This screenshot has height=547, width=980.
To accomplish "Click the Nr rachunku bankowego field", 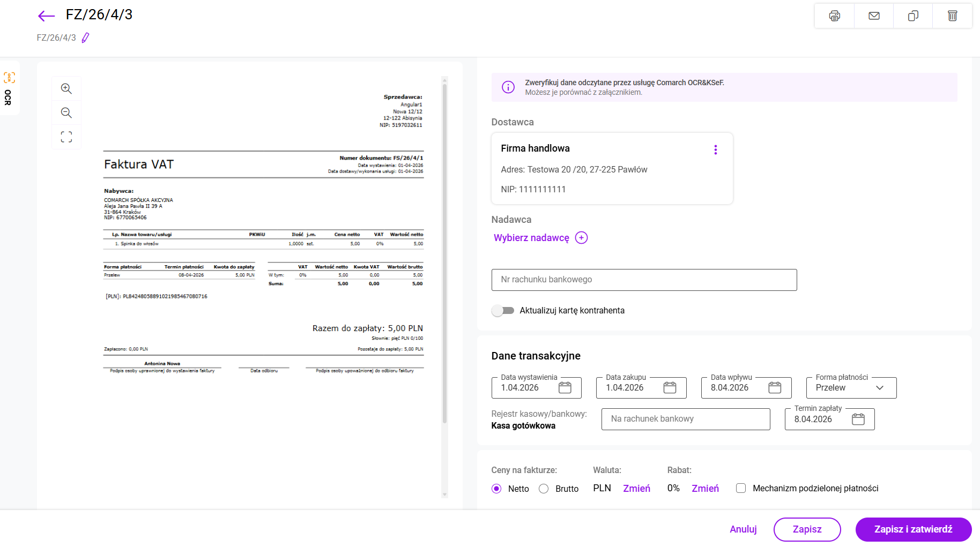I will pos(644,280).
